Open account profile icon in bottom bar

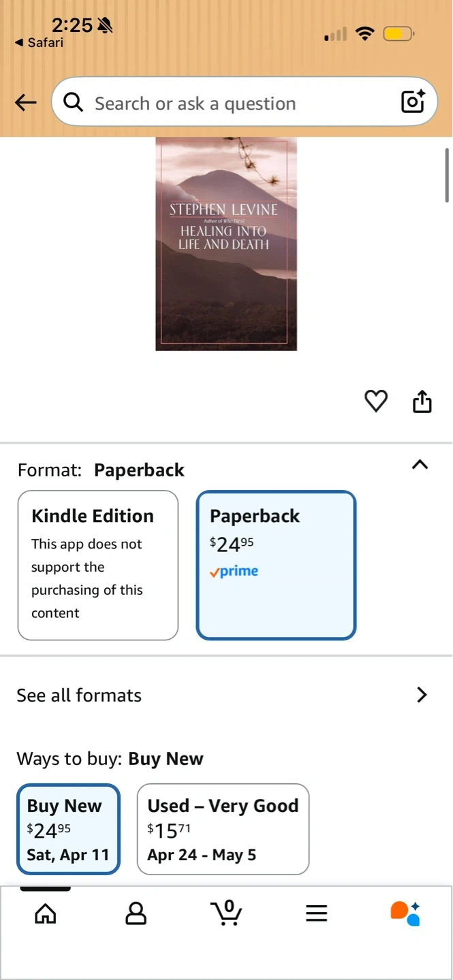click(136, 913)
